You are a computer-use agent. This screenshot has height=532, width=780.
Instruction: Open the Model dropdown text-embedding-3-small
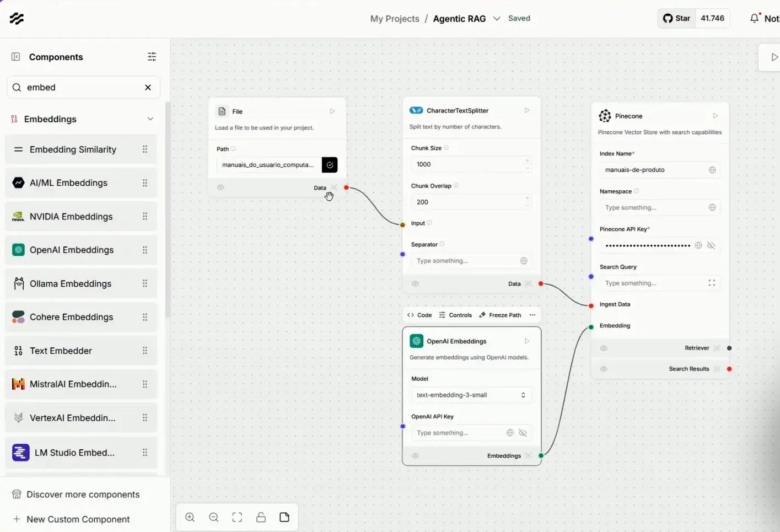[x=471, y=395]
